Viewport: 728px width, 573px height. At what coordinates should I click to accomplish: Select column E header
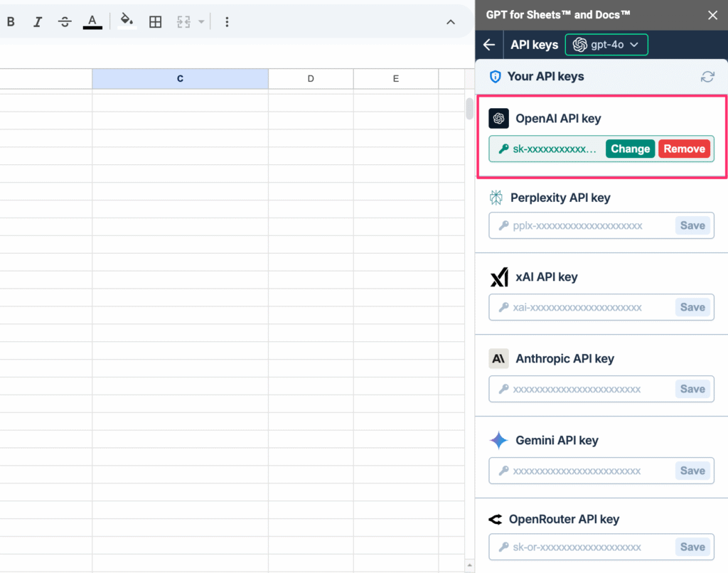395,78
